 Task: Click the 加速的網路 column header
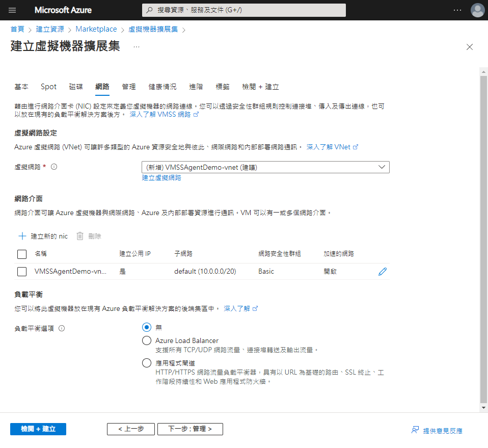[339, 254]
